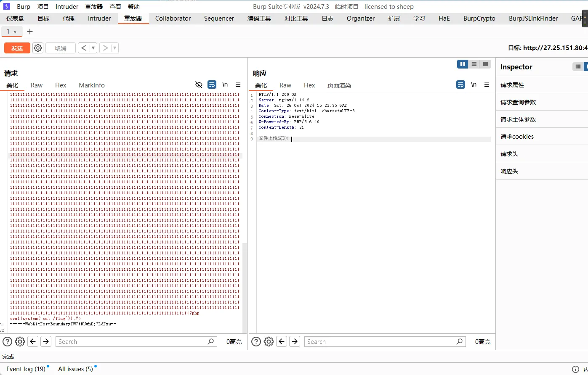The height and width of the screenshot is (375, 588).
Task: Switch to 编码工具 tab
Action: click(x=259, y=18)
